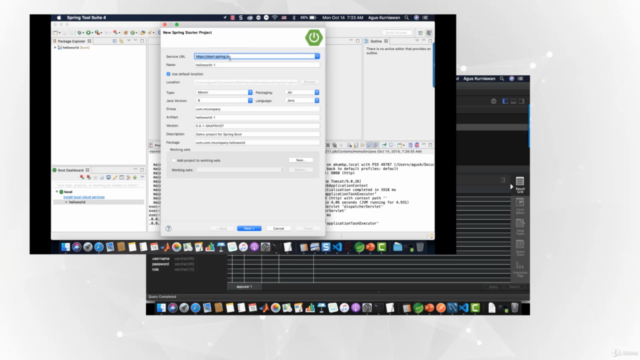Click the Version field showing 0.0.1-SNAPSHOT
640x360 pixels.
point(257,126)
